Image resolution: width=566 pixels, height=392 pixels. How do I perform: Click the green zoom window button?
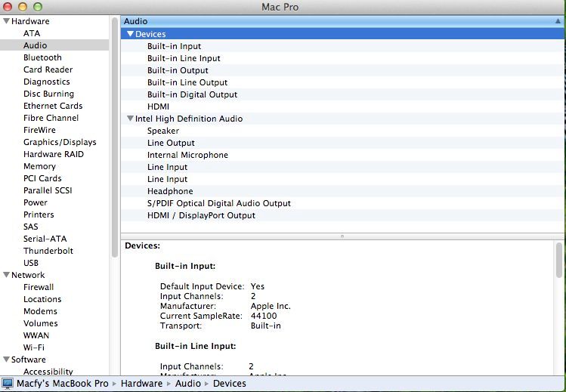(x=38, y=7)
